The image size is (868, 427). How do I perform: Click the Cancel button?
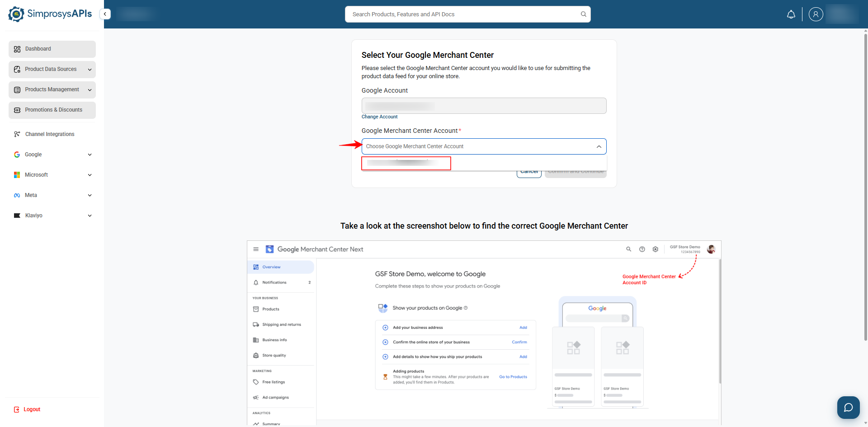(x=529, y=174)
